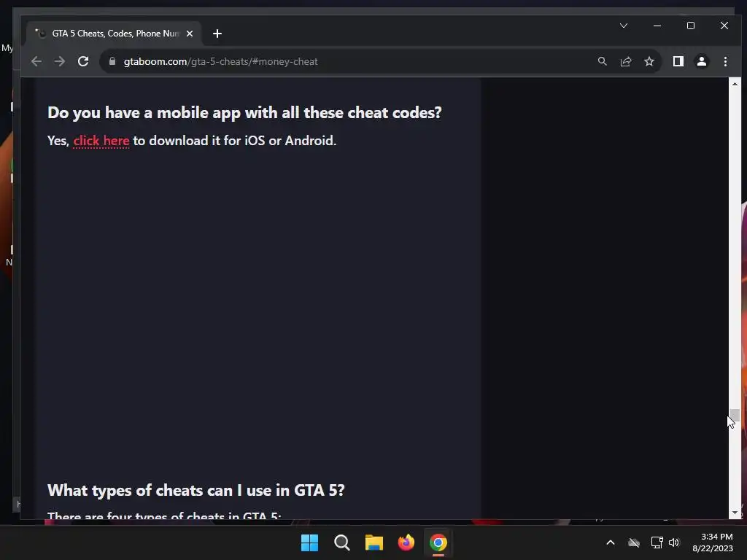The image size is (747, 560).
Task: Open File Explorer from taskbar
Action: 374,542
